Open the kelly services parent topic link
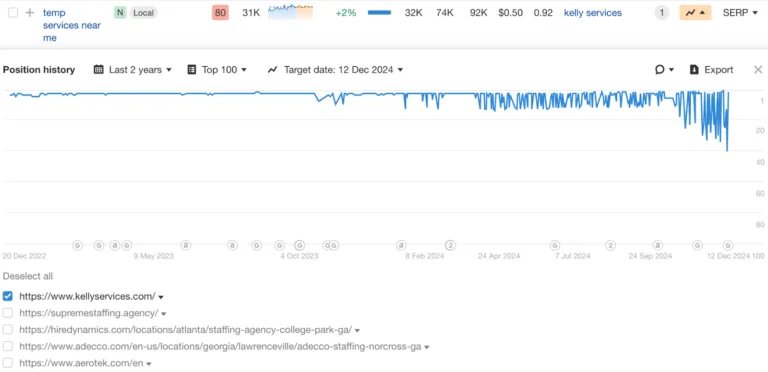768x372 pixels. point(593,13)
